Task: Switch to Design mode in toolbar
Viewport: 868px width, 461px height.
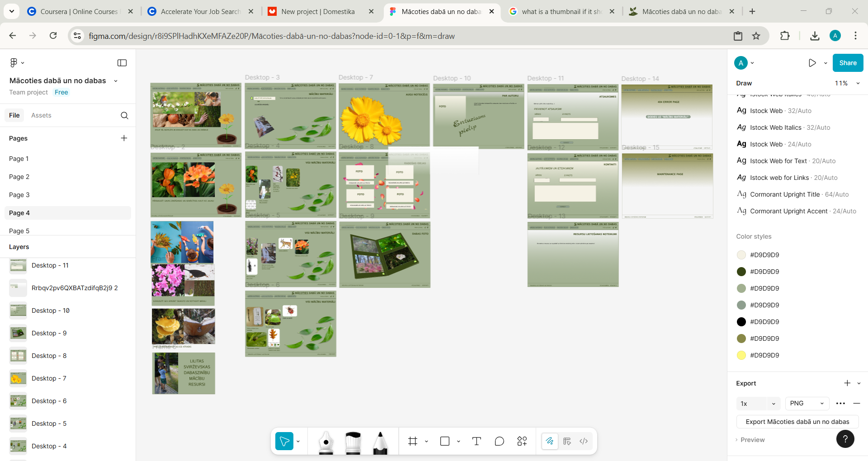Action: tap(567, 441)
